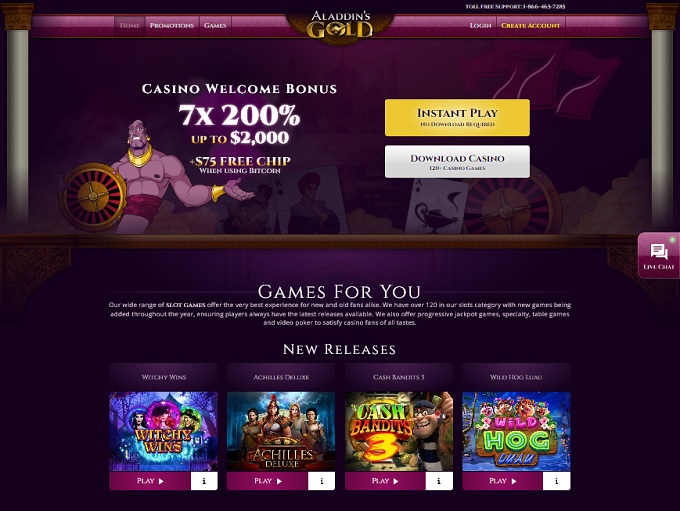Image resolution: width=680 pixels, height=511 pixels.
Task: Play the Achilles Deluxe slot
Action: click(268, 481)
